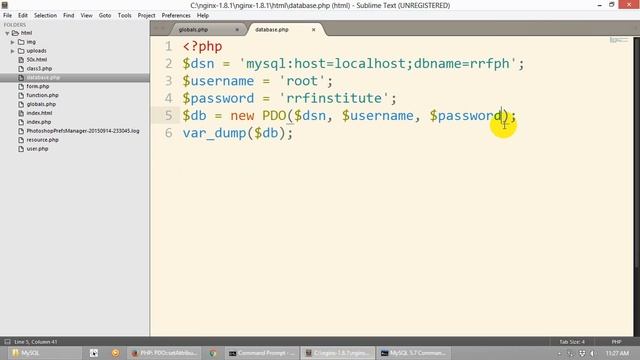The image size is (640, 360).
Task: Open the Preferences menu
Action: coord(176,15)
